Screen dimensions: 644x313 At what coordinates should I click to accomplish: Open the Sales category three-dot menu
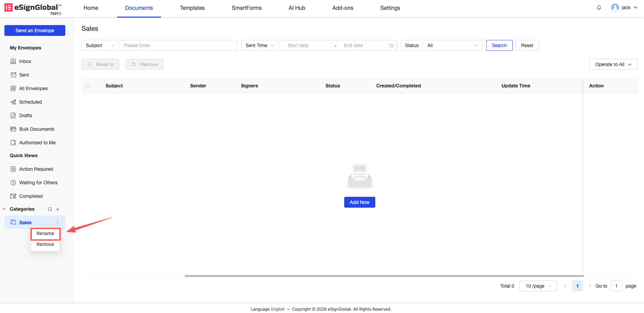click(58, 223)
